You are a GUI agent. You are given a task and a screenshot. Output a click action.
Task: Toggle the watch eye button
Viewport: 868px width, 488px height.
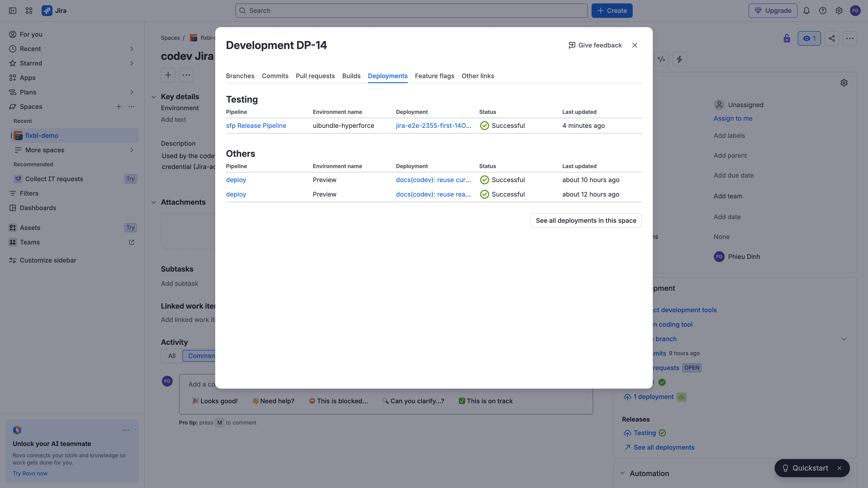[809, 38]
